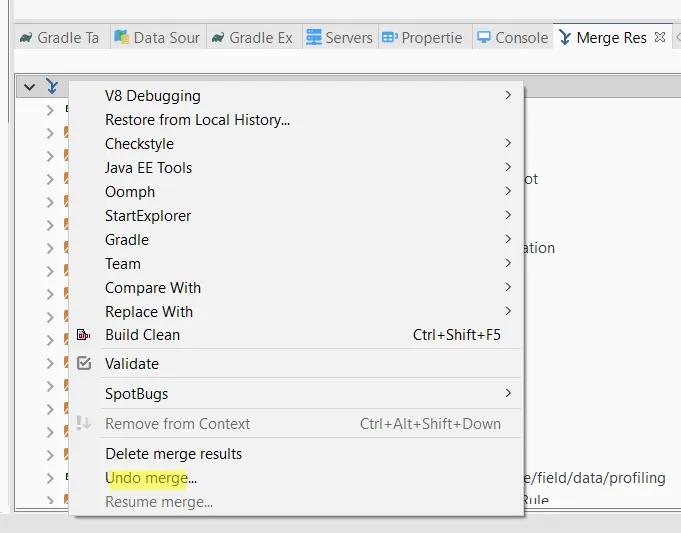Image resolution: width=681 pixels, height=533 pixels.
Task: Open the Gradle Tasks tab
Action: pos(60,38)
